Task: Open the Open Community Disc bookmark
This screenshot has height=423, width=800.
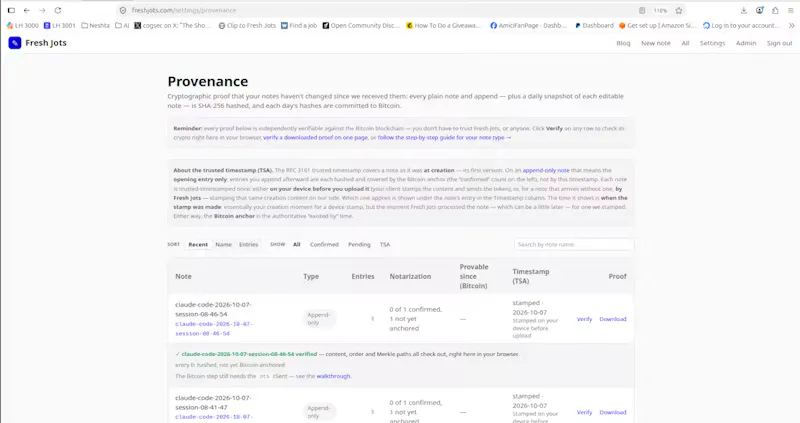Action: [361, 26]
